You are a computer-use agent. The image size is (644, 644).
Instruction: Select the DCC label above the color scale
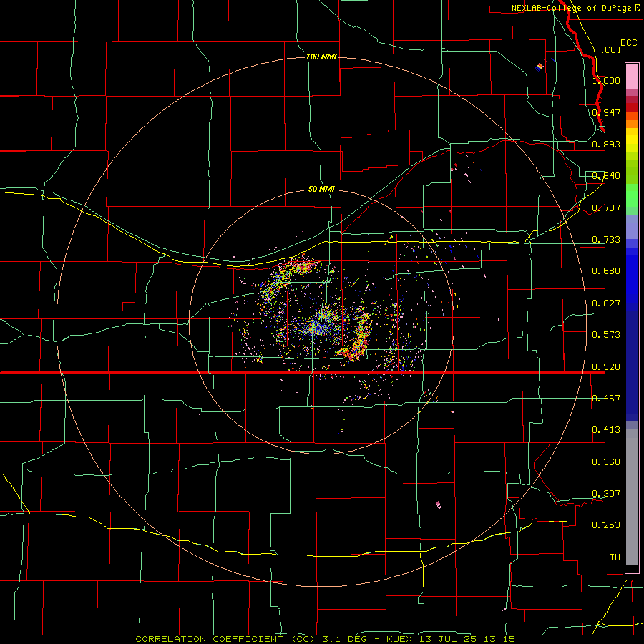point(628,43)
